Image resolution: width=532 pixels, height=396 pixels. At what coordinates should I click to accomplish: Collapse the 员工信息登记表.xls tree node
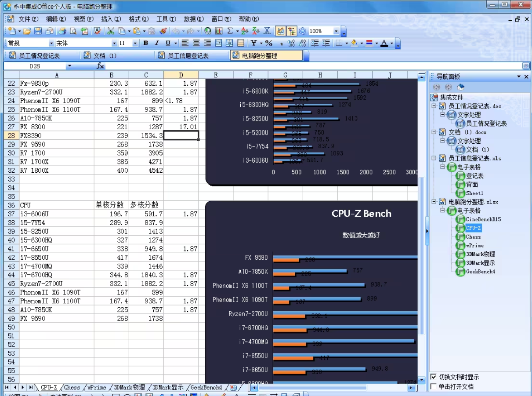(434, 158)
